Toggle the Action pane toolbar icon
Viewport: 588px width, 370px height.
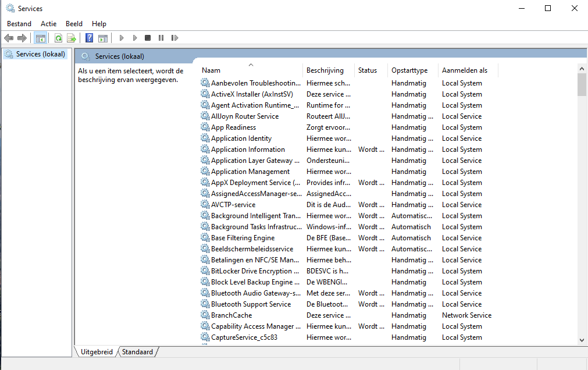pos(103,38)
